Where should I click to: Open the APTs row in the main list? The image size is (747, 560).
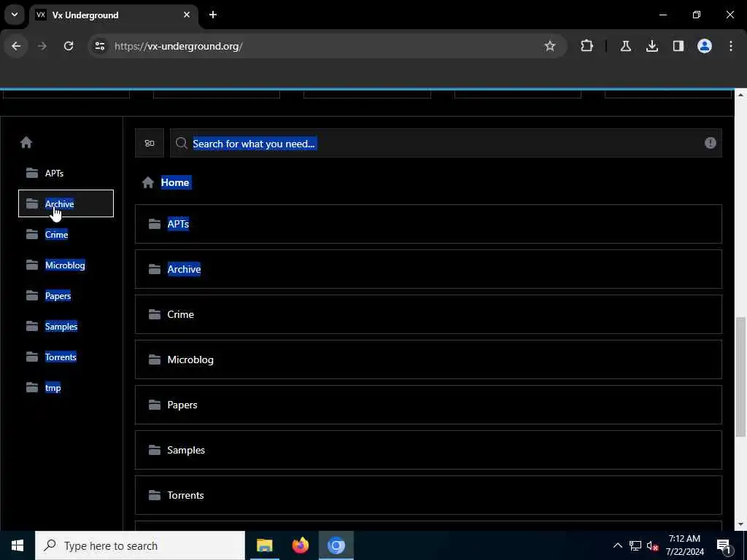point(428,224)
